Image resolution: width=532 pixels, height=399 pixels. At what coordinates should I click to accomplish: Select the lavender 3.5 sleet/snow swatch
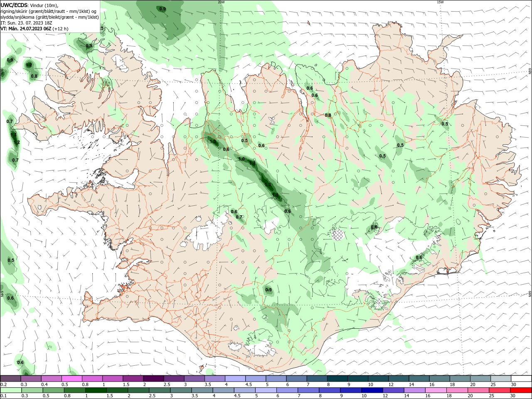pyautogui.click(x=214, y=379)
